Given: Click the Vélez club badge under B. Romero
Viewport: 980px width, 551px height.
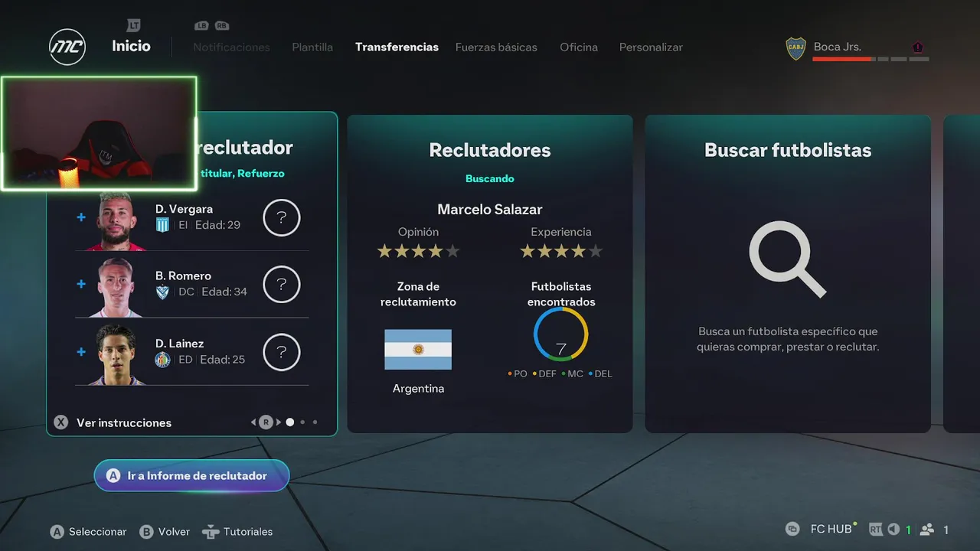Looking at the screenshot, I should coord(162,292).
